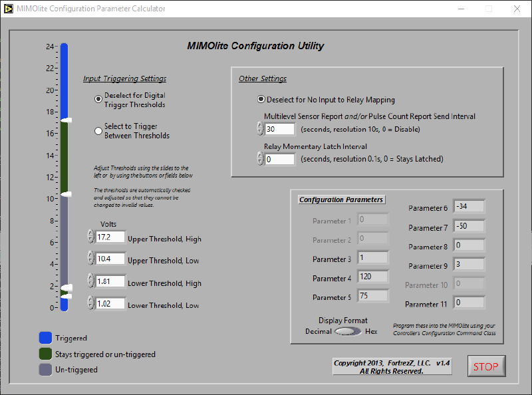Screen dimensions: 532x395
Task: Click the slider handle near 17 volts
Action: point(66,120)
